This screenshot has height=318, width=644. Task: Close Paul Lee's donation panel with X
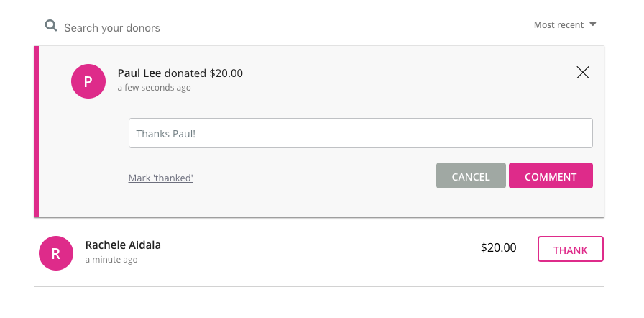[x=583, y=73]
